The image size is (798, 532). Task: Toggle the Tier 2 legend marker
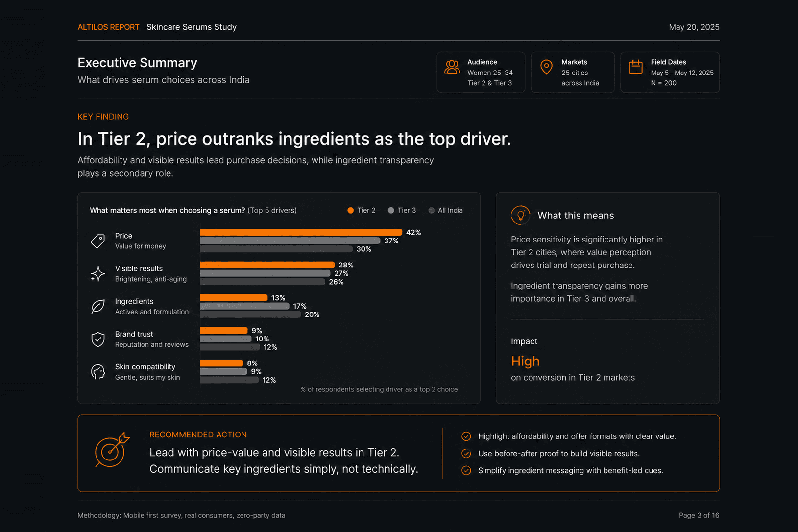tap(350, 211)
